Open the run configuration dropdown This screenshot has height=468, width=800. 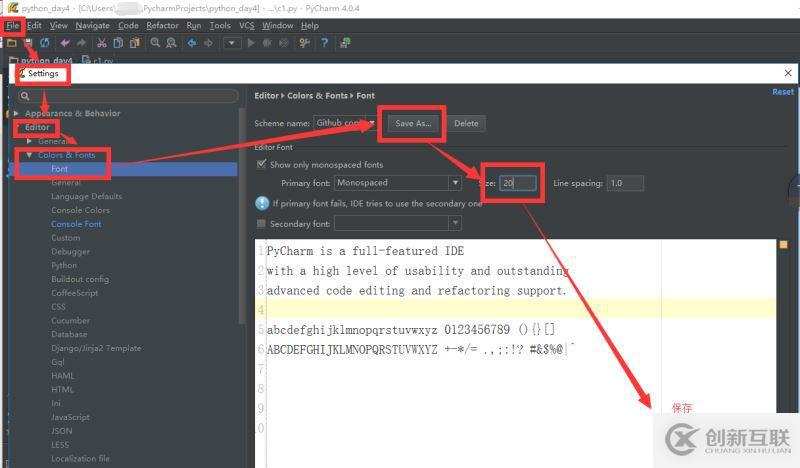click(x=232, y=43)
